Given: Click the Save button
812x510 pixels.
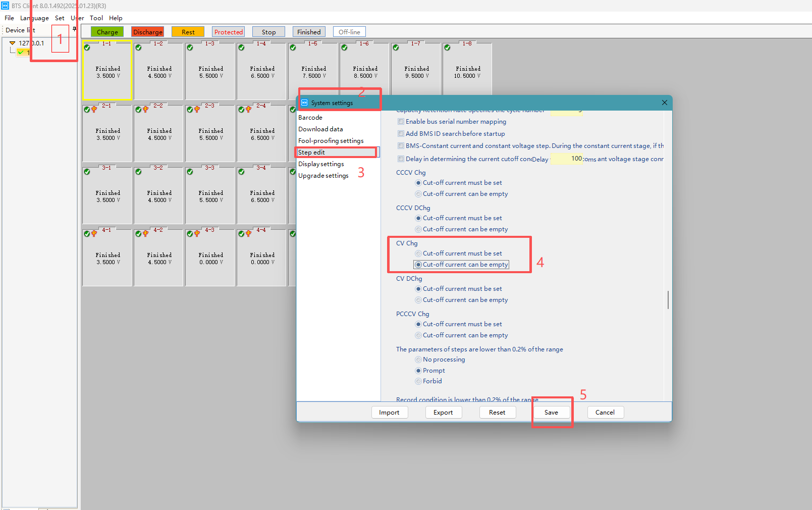Looking at the screenshot, I should (551, 413).
